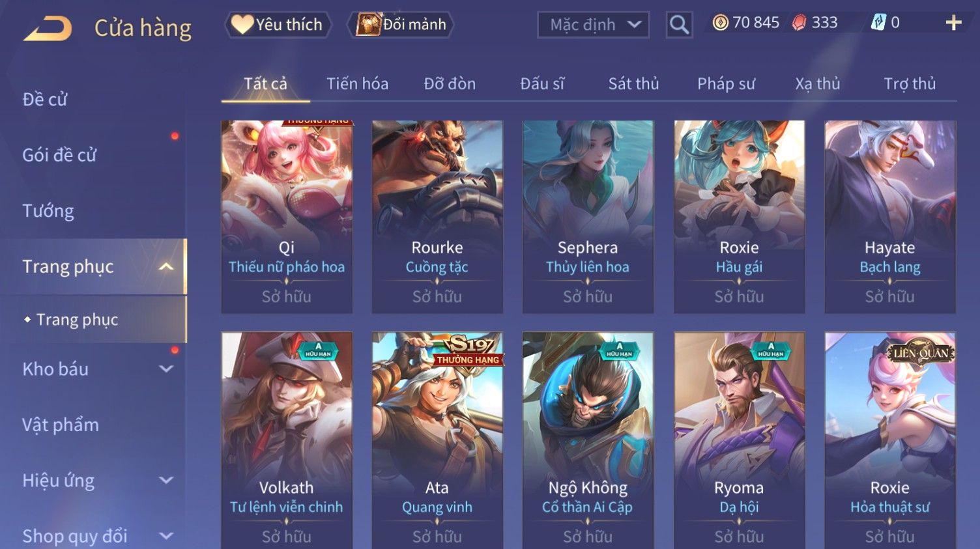
Task: Click the golden back arrow icon
Action: [47, 29]
